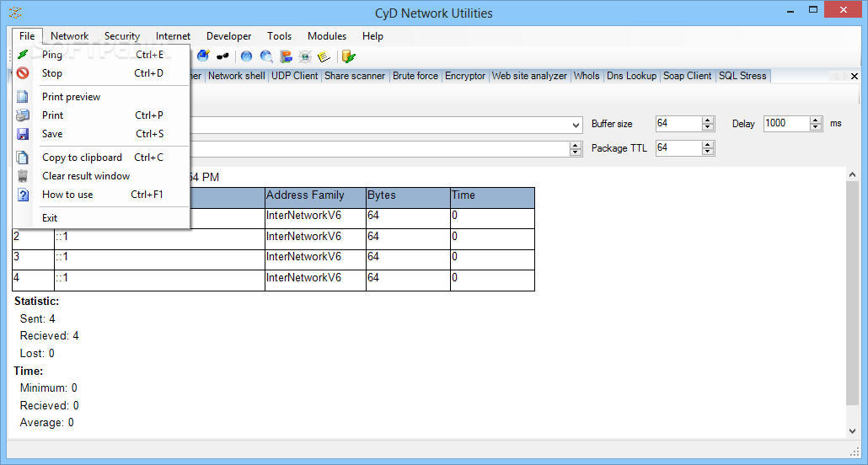Switch to the Brute force tab

(415, 76)
